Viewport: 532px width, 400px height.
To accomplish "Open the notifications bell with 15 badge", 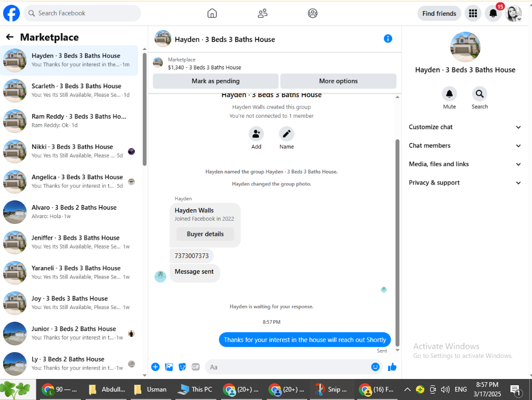I will [493, 13].
